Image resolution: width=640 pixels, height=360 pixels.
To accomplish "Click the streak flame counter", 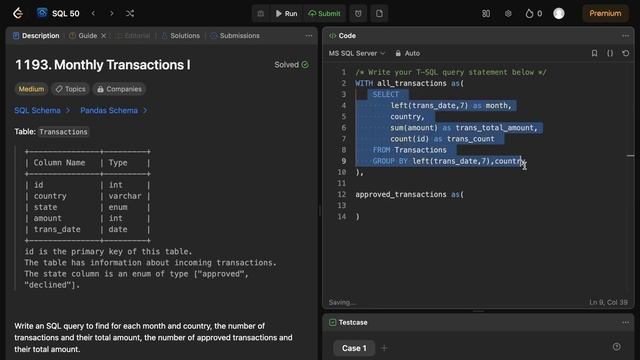I will (533, 13).
